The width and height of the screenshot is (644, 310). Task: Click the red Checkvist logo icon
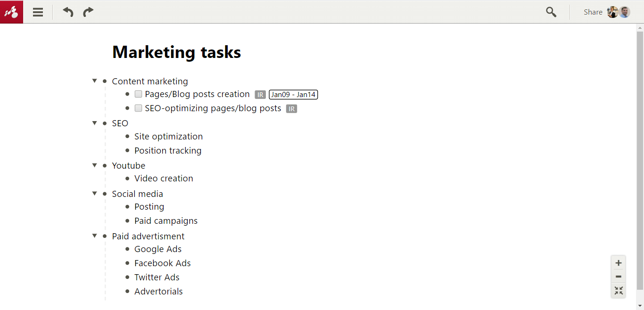pos(11,12)
